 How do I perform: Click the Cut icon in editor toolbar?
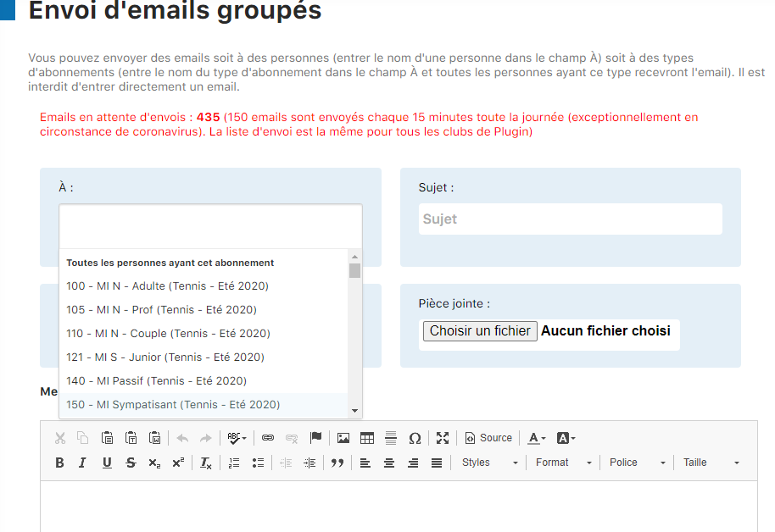(60, 438)
